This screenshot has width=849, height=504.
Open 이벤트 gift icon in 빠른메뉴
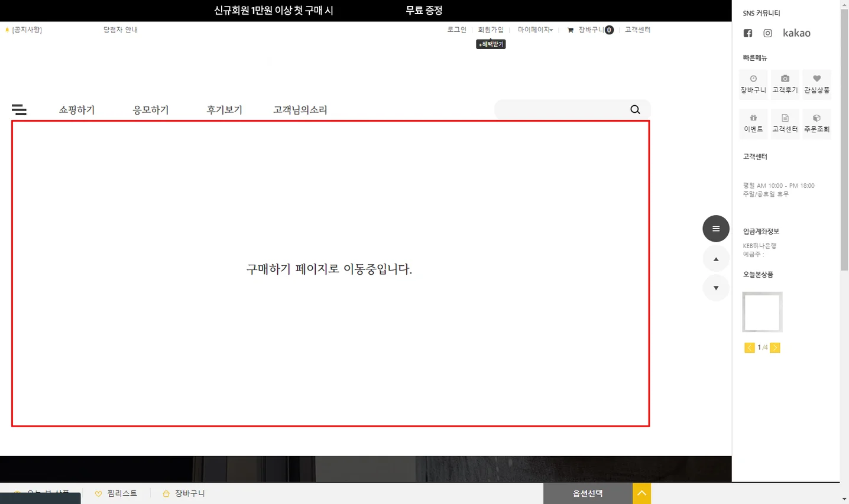click(x=753, y=123)
